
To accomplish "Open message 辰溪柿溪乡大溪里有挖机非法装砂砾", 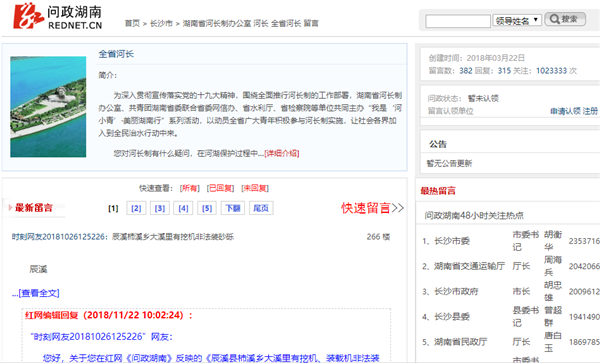I will coord(173,237).
